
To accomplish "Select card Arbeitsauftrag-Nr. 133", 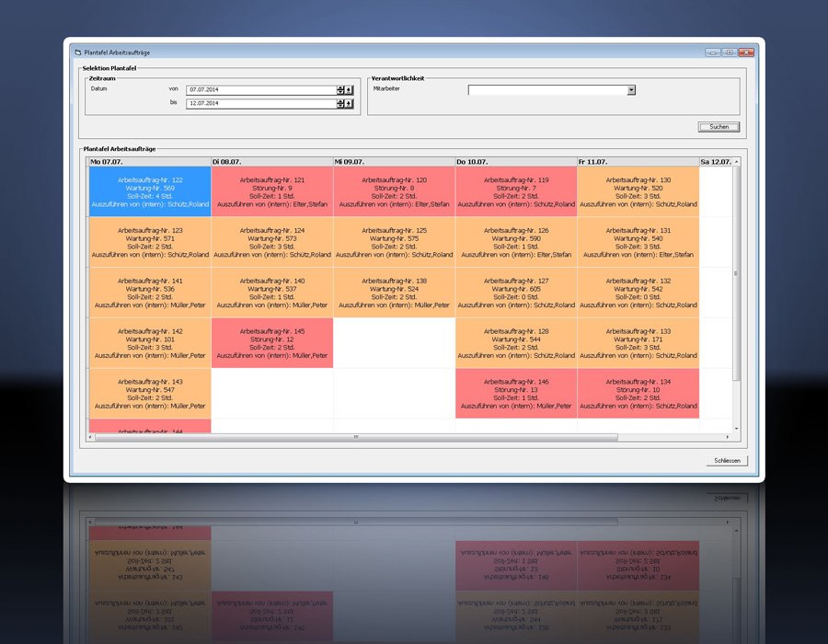I will click(x=638, y=343).
